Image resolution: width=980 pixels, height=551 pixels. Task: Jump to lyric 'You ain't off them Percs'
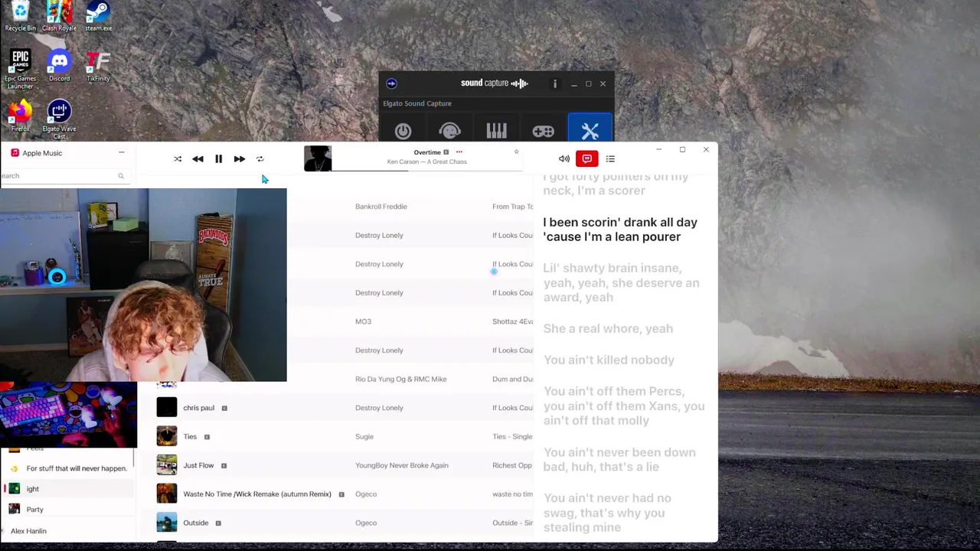point(624,406)
